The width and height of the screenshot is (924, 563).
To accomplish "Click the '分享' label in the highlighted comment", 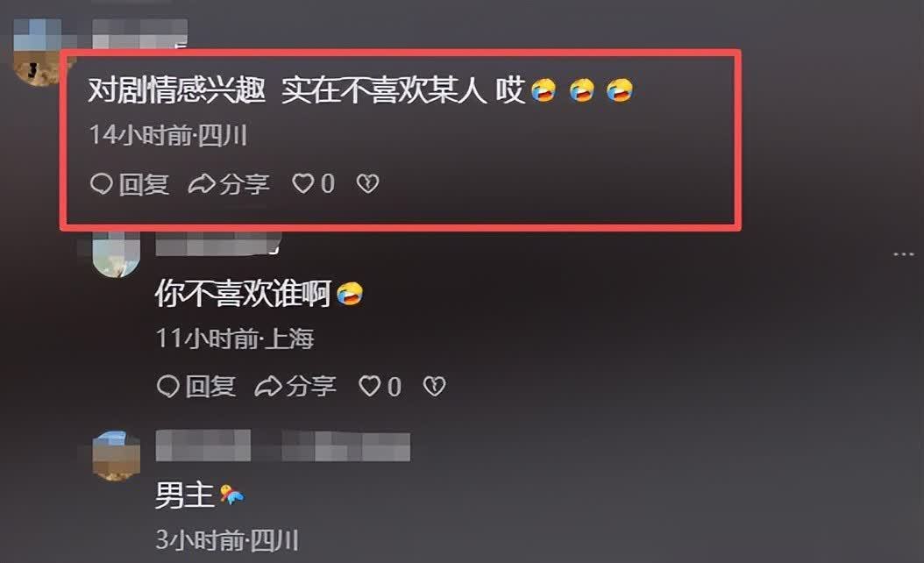I will tap(245, 184).
